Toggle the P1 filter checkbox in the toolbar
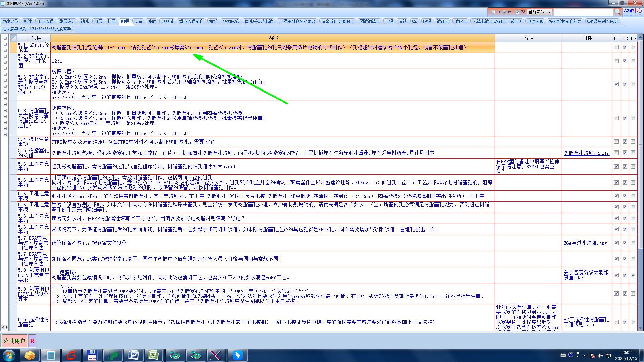The width and height of the screenshot is (644, 362). pyautogui.click(x=493, y=12)
